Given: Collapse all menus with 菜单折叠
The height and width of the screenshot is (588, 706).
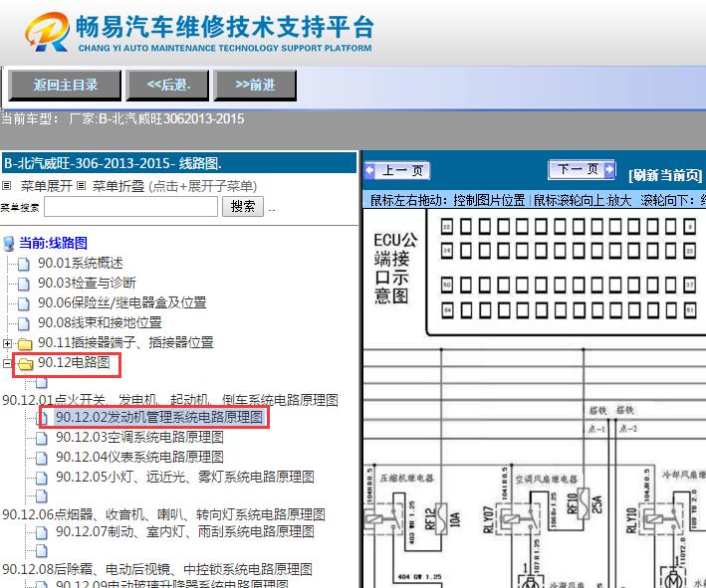Looking at the screenshot, I should [118, 186].
